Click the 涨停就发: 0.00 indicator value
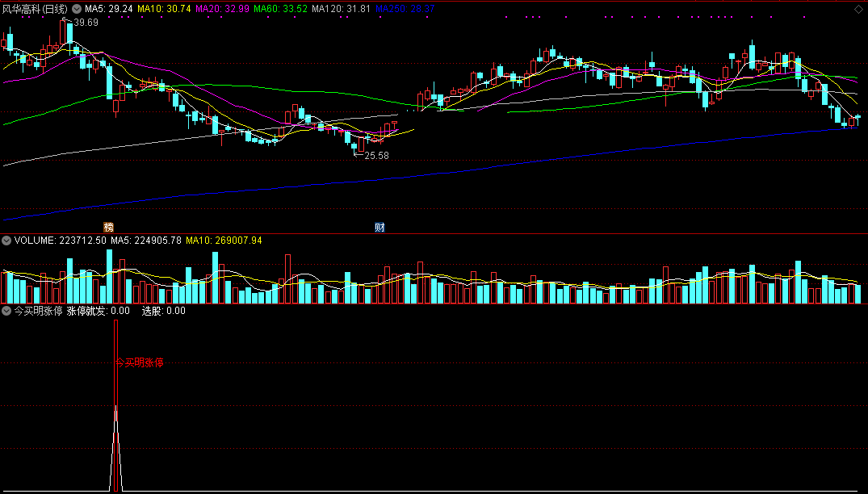 (99, 311)
